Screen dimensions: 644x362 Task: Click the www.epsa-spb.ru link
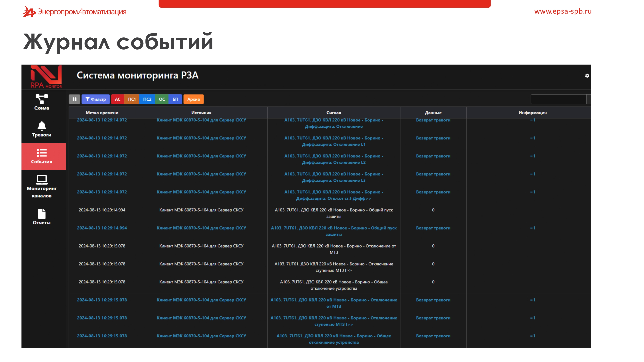tap(563, 11)
